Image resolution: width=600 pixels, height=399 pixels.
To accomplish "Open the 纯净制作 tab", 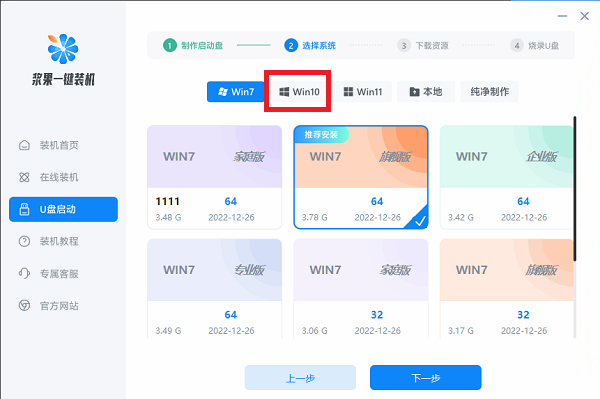I will click(x=489, y=92).
